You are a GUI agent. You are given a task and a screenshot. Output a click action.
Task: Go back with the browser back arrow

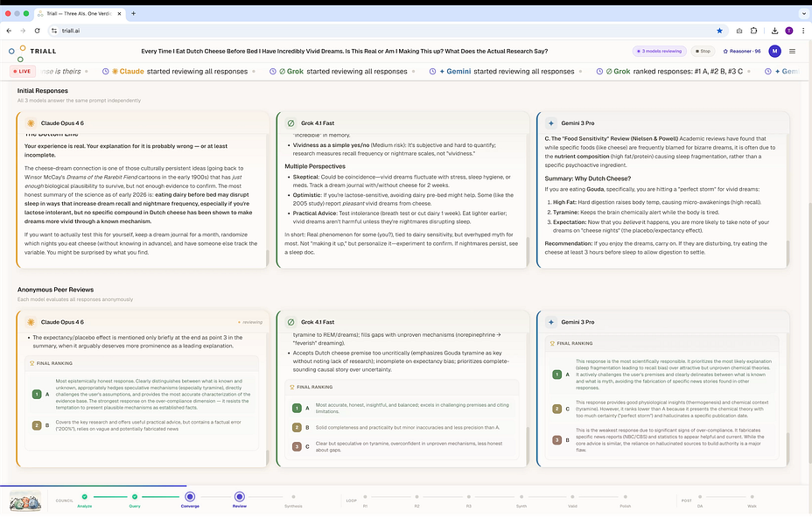point(9,31)
